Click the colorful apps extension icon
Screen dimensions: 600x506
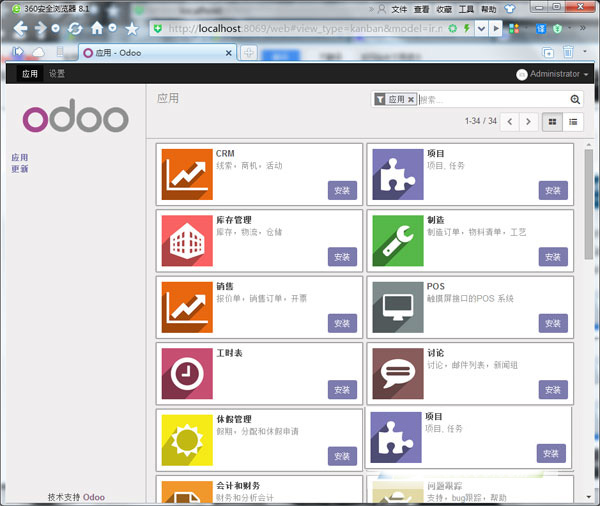click(x=514, y=28)
